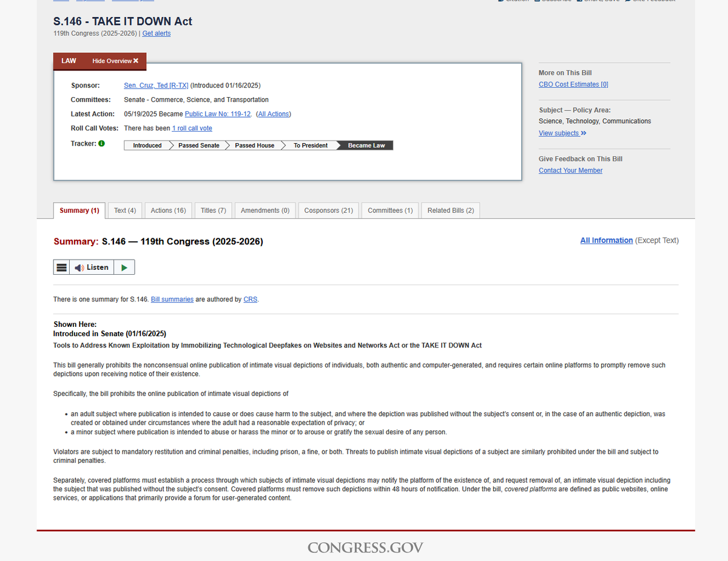Click the (Except Text) note
This screenshot has height=561, width=728.
(x=657, y=240)
